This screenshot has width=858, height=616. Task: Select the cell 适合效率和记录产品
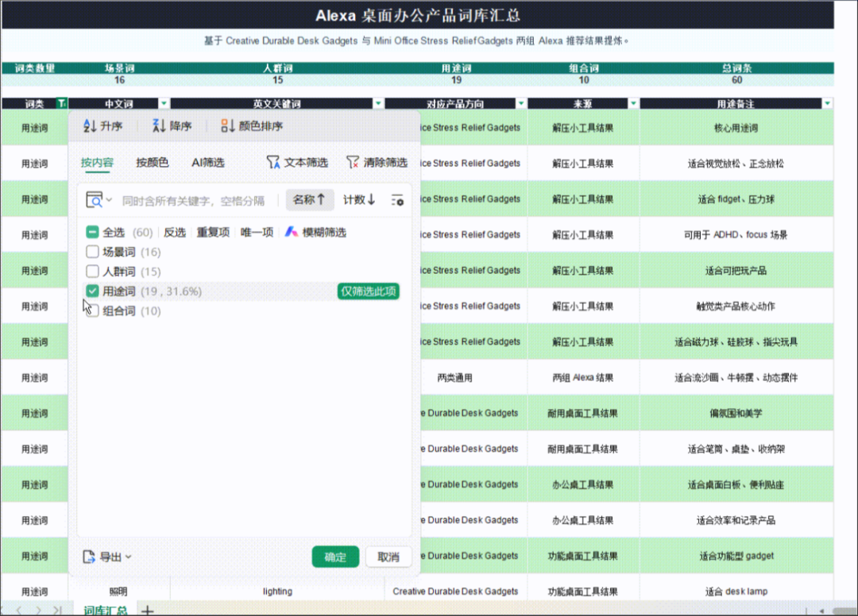[736, 521]
